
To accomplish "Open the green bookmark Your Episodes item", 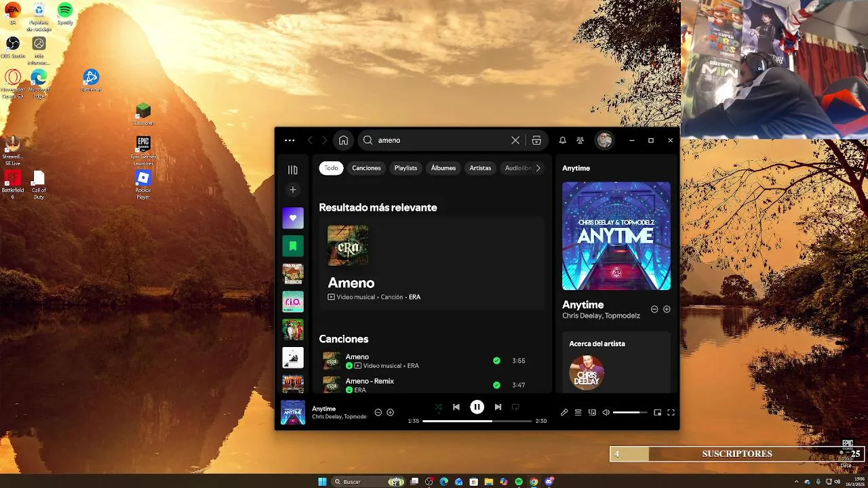I will 293,246.
